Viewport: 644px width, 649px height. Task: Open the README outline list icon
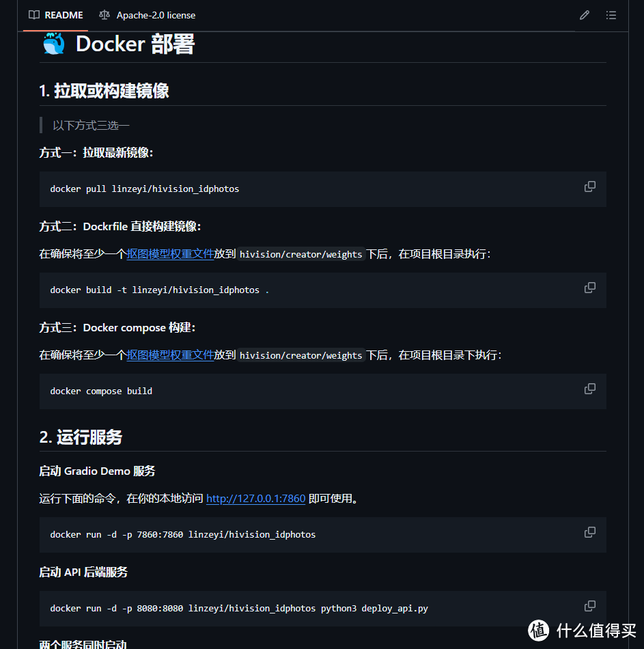611,14
